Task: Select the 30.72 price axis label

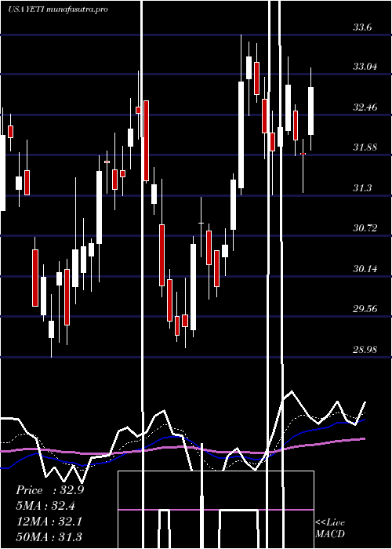Action: click(365, 228)
